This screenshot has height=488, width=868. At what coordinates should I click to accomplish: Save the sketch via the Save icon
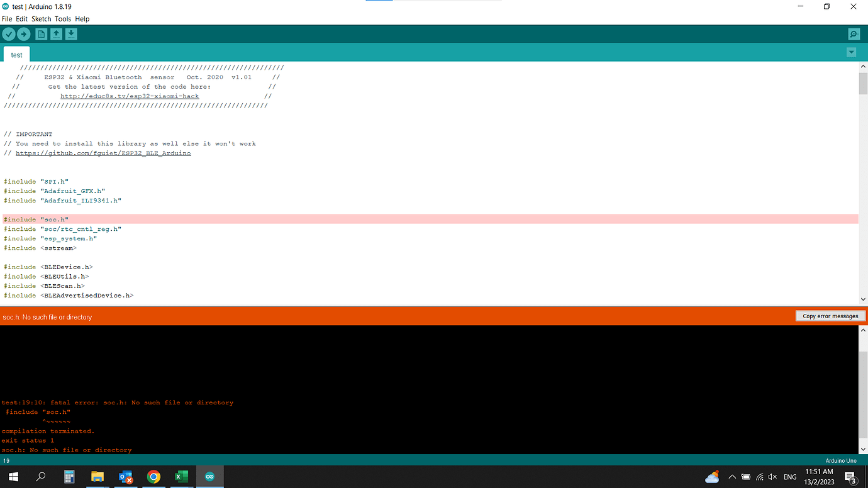(71, 34)
